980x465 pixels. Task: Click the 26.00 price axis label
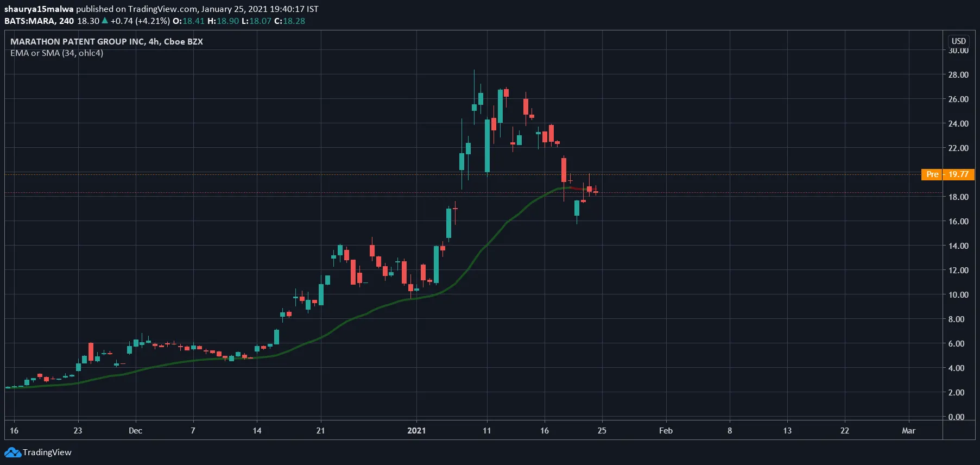pyautogui.click(x=958, y=99)
